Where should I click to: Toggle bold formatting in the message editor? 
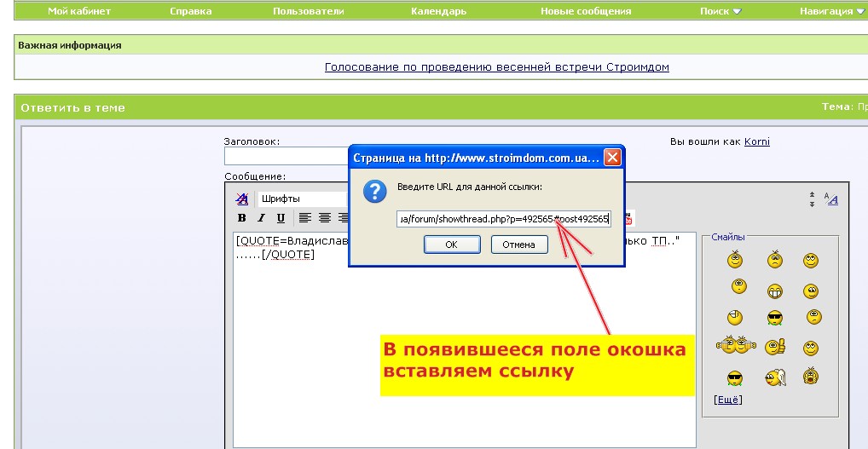pyautogui.click(x=241, y=218)
